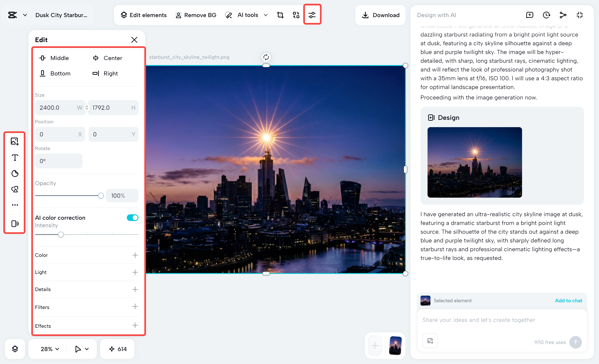Expand the Color adjustments section
The width and height of the screenshot is (599, 364).
pos(135,255)
